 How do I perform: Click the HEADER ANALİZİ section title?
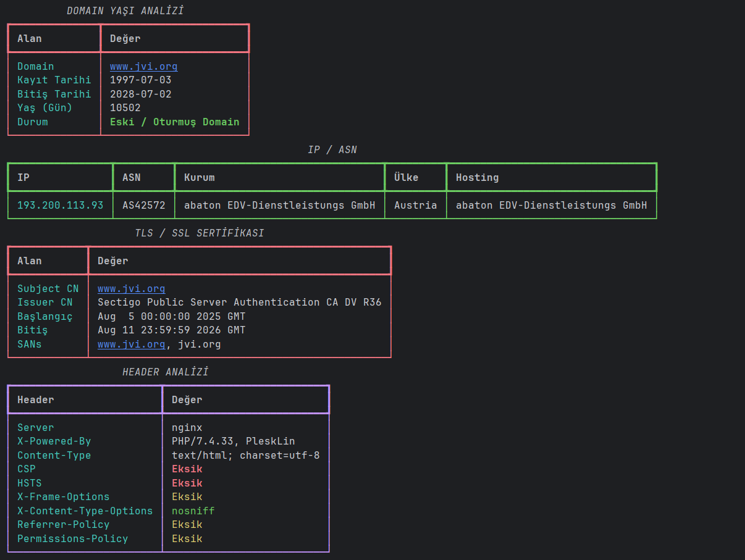click(166, 372)
